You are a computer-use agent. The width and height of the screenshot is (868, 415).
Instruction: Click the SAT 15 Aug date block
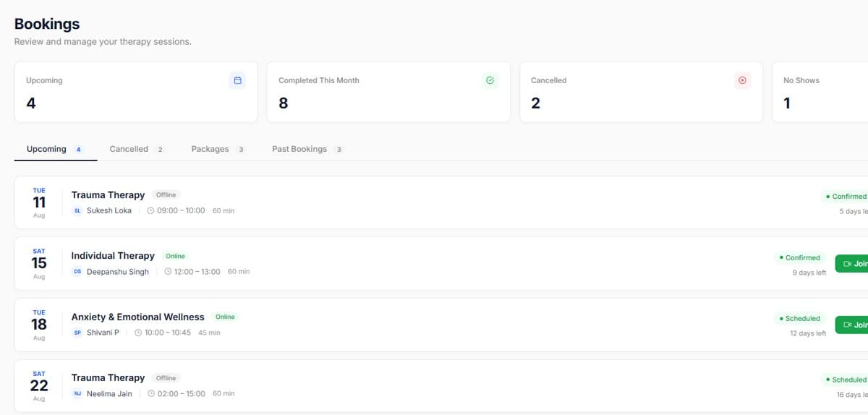(39, 264)
